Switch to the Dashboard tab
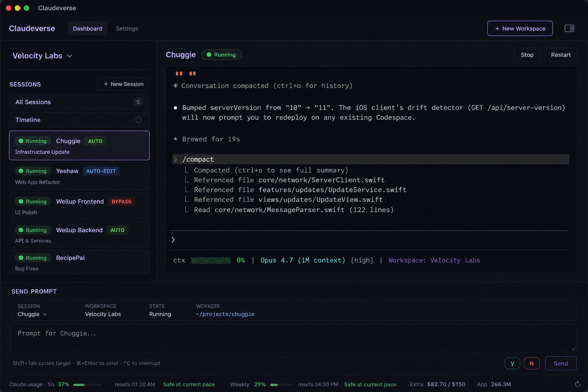Viewport: 588px width, 392px height. [x=88, y=28]
